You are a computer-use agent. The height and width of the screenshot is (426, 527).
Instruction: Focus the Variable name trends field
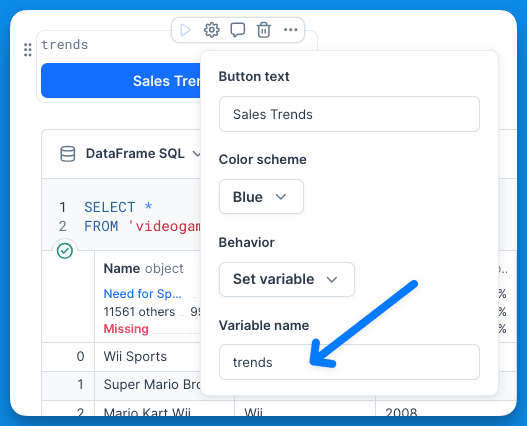tap(349, 362)
